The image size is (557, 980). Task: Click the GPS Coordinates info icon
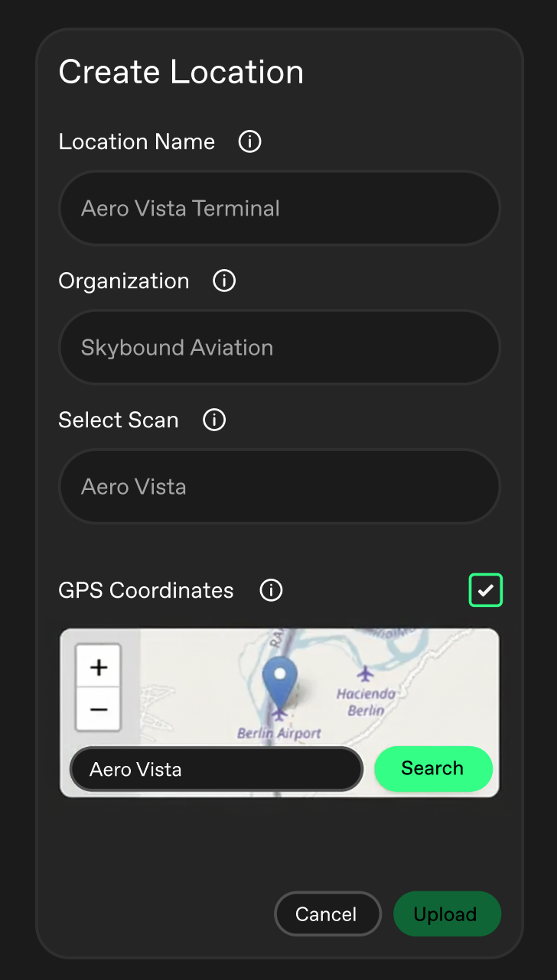[271, 590]
